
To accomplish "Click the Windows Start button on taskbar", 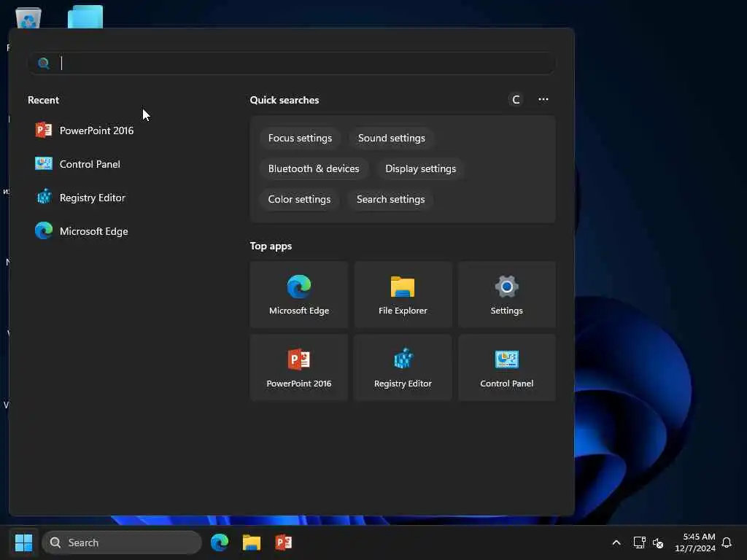I will pyautogui.click(x=23, y=542).
